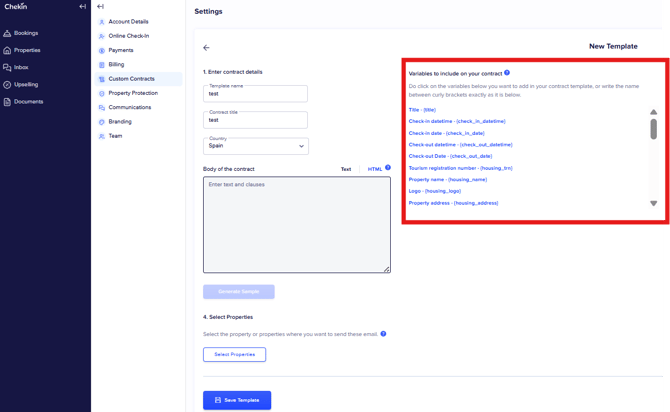Click into the Template name field
Image resolution: width=670 pixels, height=412 pixels.
pyautogui.click(x=255, y=94)
